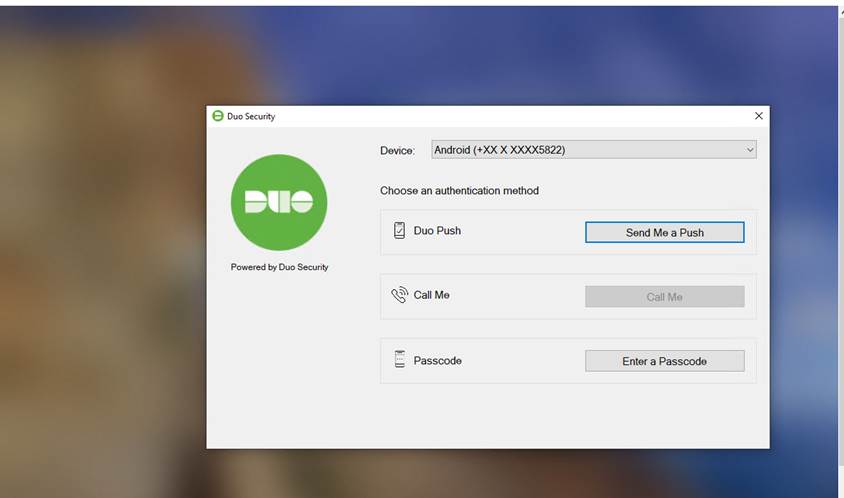Click the Duo icon in the title bar
Image resolution: width=844 pixels, height=498 pixels.
coord(217,116)
